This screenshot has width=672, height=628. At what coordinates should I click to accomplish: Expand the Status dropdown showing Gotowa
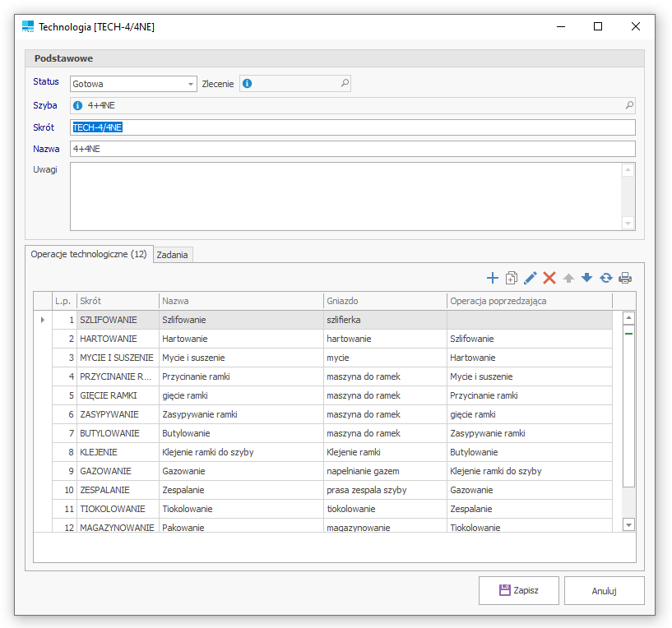pos(191,84)
